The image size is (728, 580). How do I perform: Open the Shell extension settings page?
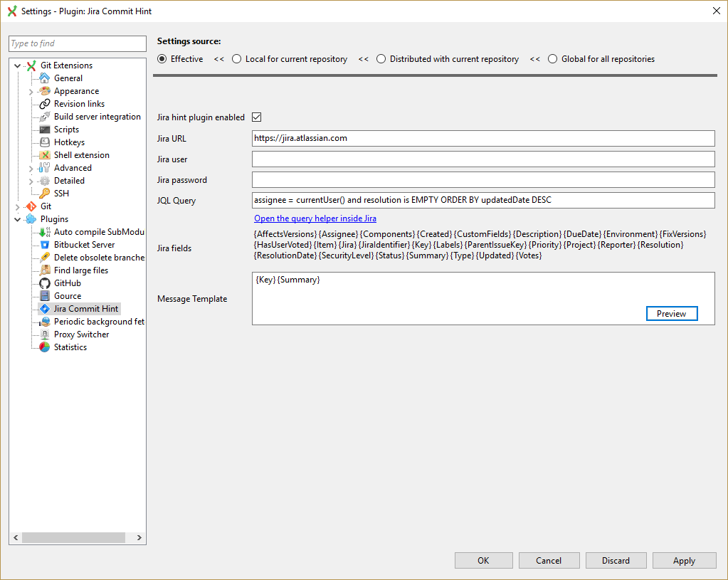tap(82, 155)
